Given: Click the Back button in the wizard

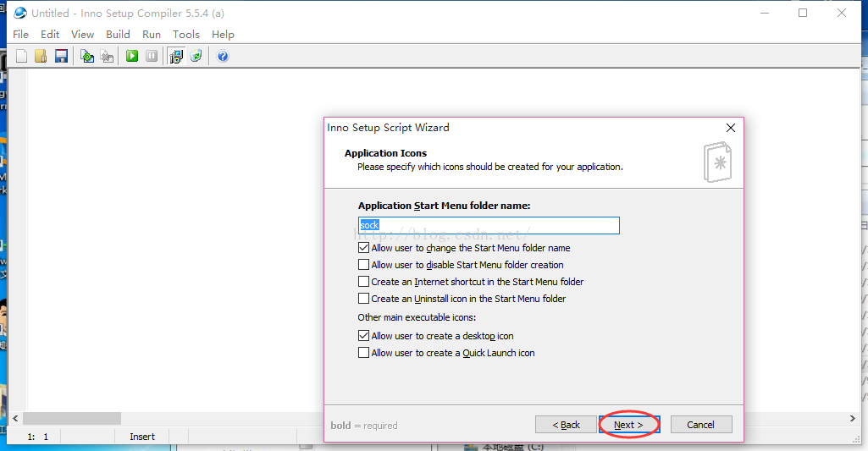Looking at the screenshot, I should pos(566,425).
